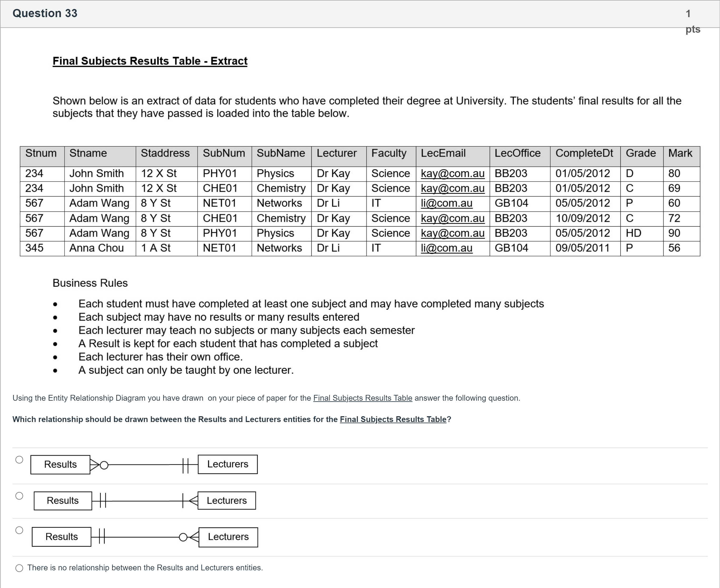The height and width of the screenshot is (588, 720).
Task: Click the kay@com.au email in the first row
Action: click(x=452, y=173)
